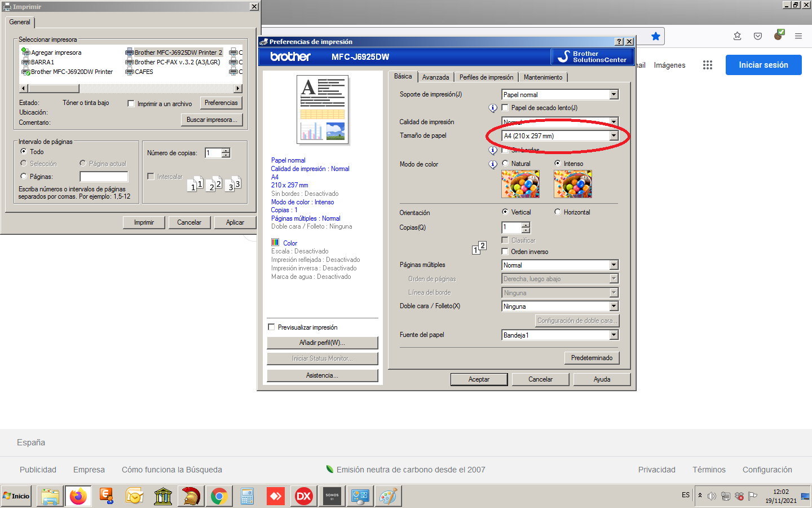Click the help question mark in Preferencias title bar
812x508 pixels.
619,42
